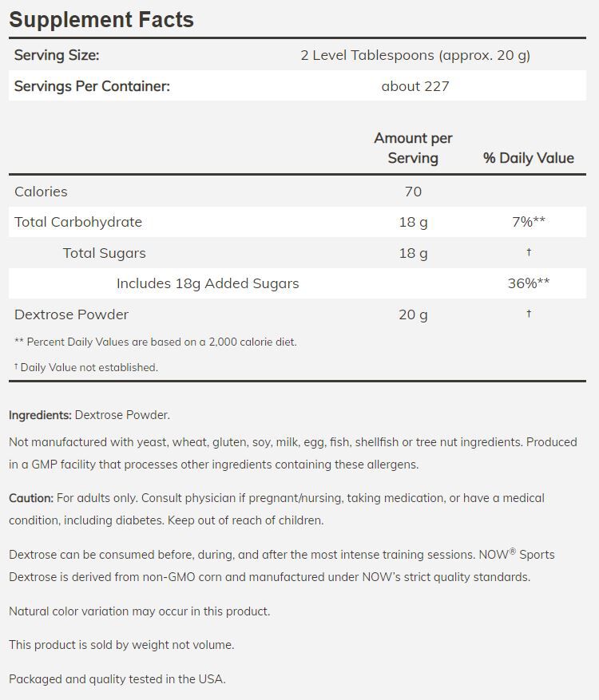
Task: Click the Daily Value not established footnote
Action: point(88,368)
